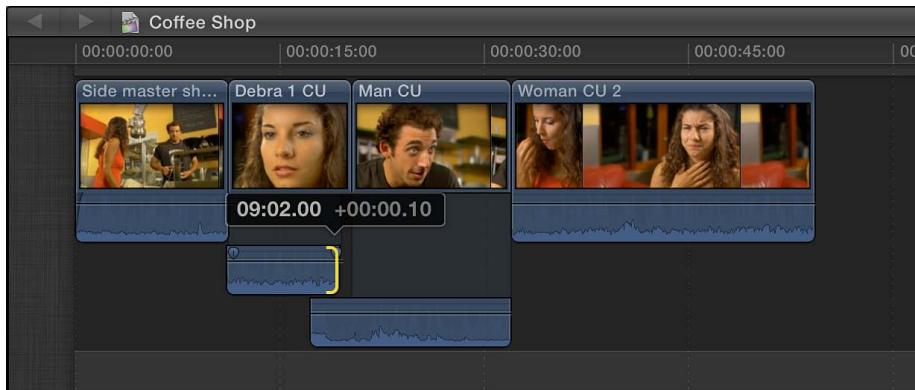Click the 09:02.00 trim duration readout
Viewport: 915px width, 390px height.
click(279, 209)
